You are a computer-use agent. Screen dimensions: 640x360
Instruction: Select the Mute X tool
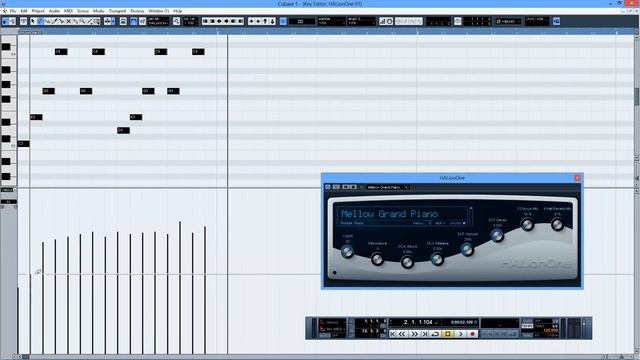pos(69,21)
